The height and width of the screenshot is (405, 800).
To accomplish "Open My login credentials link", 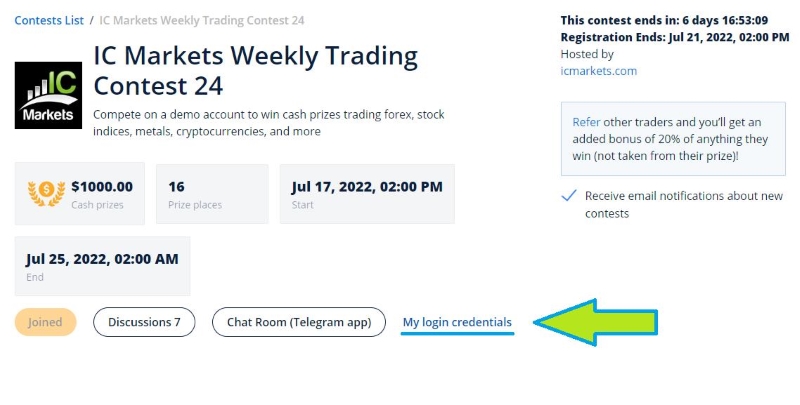I will [457, 322].
